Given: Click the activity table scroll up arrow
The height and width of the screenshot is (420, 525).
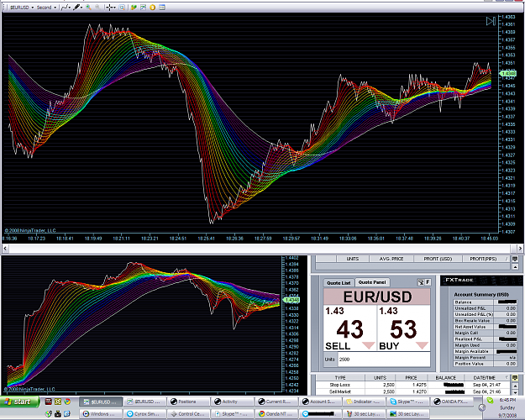Looking at the screenshot, I should click(x=515, y=386).
